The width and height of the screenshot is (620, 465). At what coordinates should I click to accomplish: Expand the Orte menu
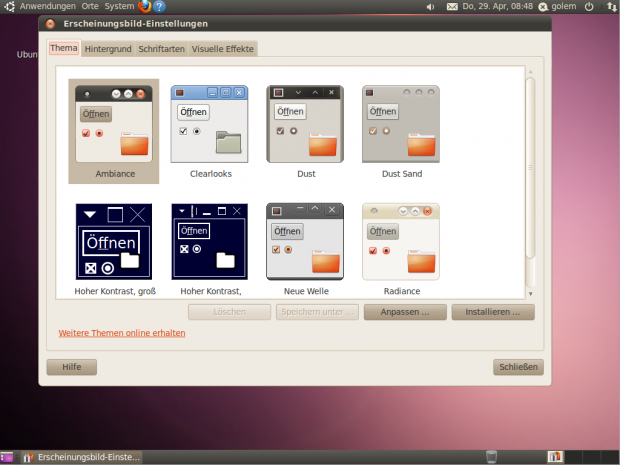pyautogui.click(x=90, y=7)
